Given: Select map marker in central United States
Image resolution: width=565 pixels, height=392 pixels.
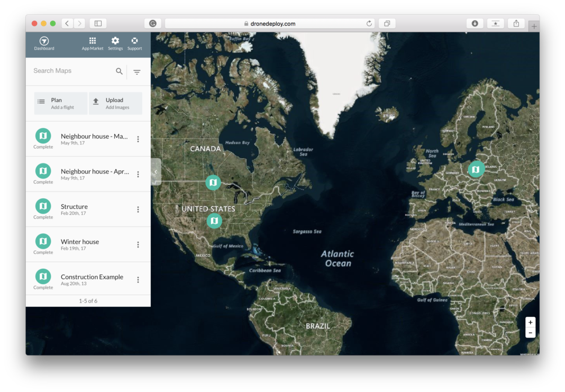Looking at the screenshot, I should tap(214, 220).
